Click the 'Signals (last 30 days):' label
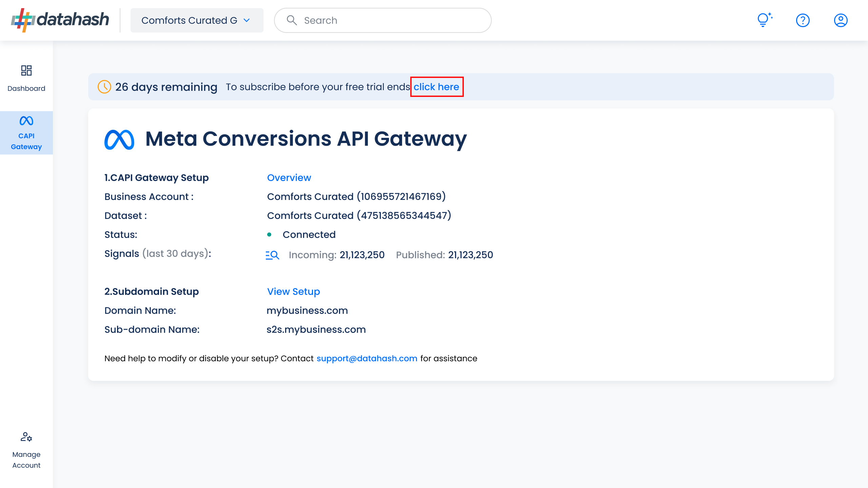The height and width of the screenshot is (488, 868). tap(158, 253)
